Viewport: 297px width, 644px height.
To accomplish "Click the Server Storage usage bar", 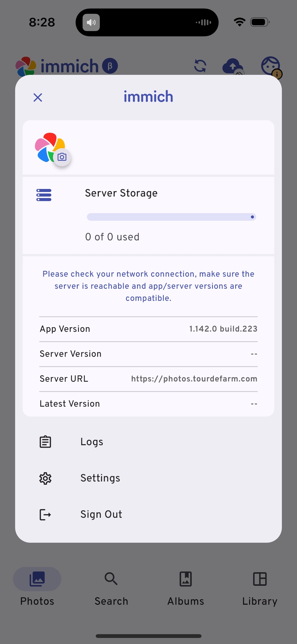I will [x=171, y=217].
